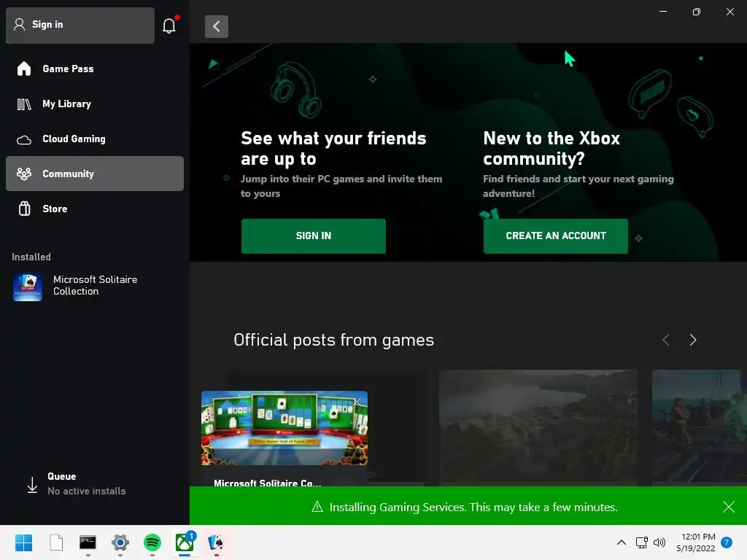Click the Queue download arrow icon
The width and height of the screenshot is (747, 560).
(x=32, y=485)
